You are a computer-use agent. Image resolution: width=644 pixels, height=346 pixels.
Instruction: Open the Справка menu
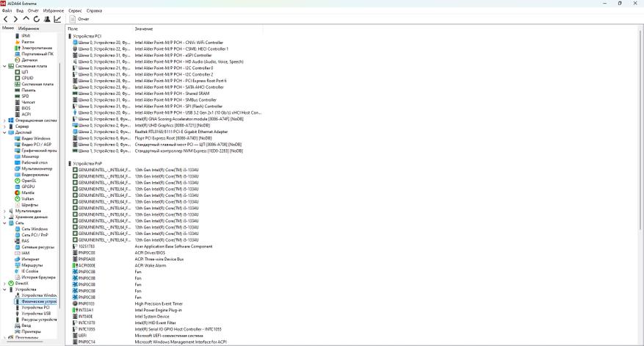(x=94, y=11)
